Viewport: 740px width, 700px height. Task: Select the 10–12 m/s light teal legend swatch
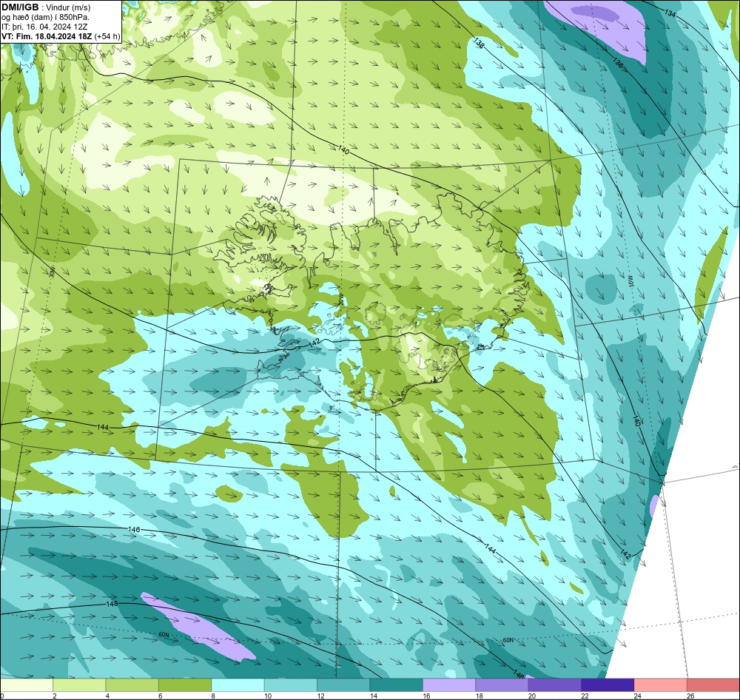291,684
